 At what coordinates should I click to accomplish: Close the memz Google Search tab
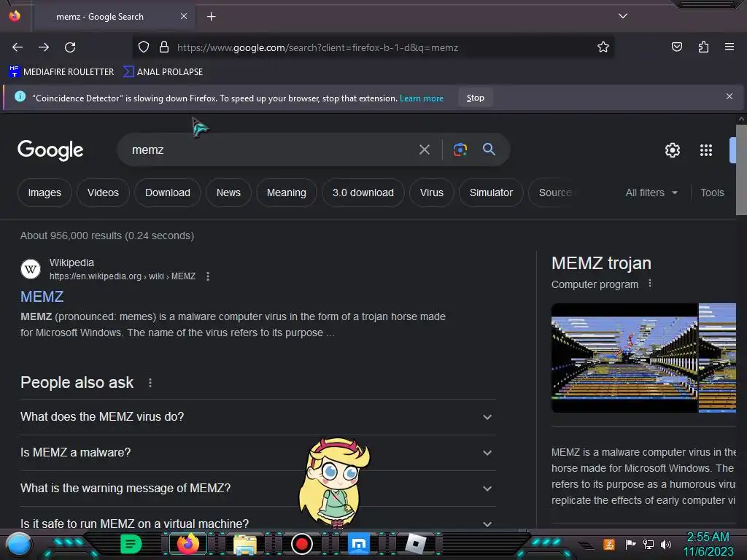coord(183,16)
